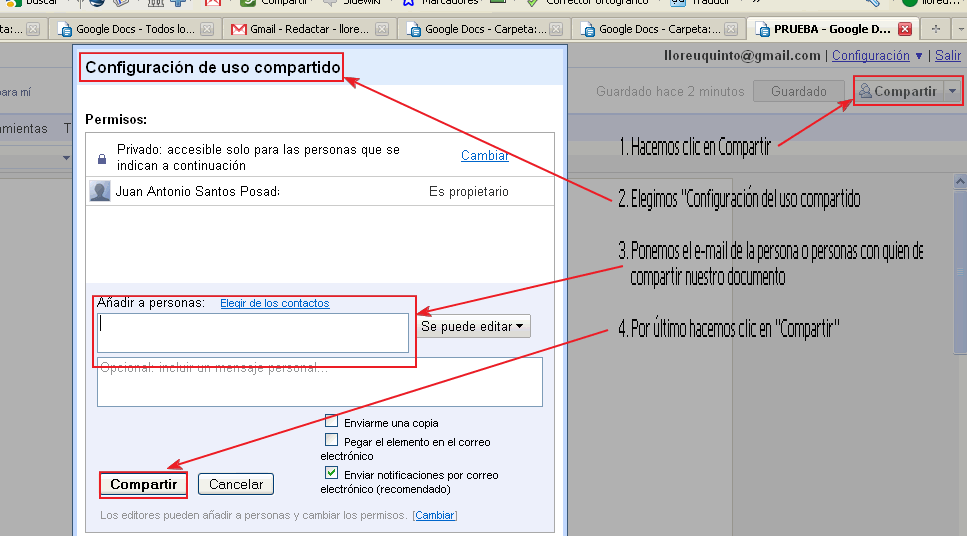Open the Se puede editar dropdown

click(x=473, y=326)
